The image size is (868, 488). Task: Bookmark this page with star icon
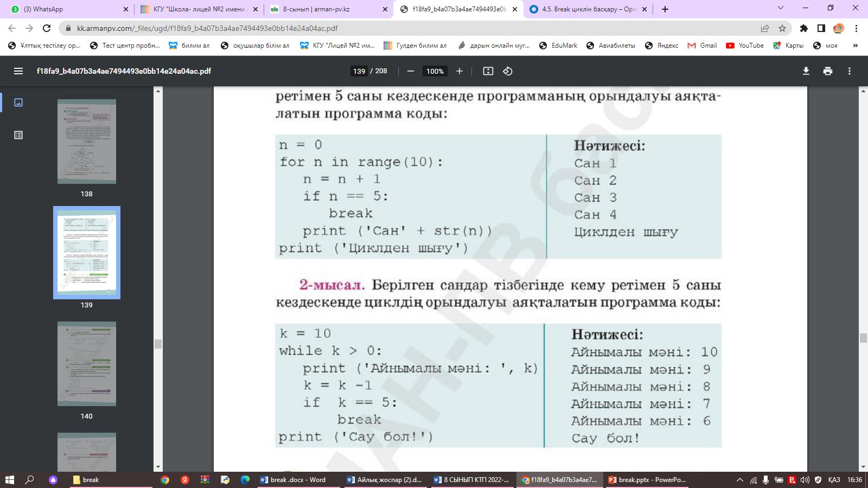[782, 28]
